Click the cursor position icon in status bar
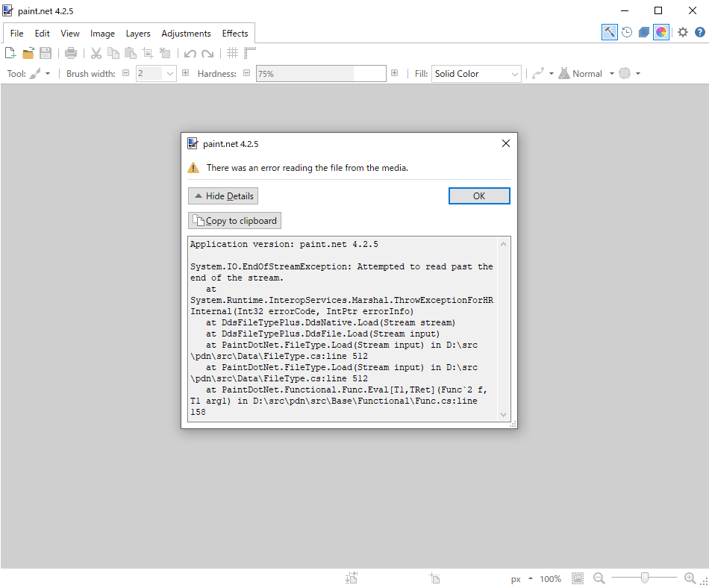This screenshot has width=709, height=588. (x=434, y=578)
